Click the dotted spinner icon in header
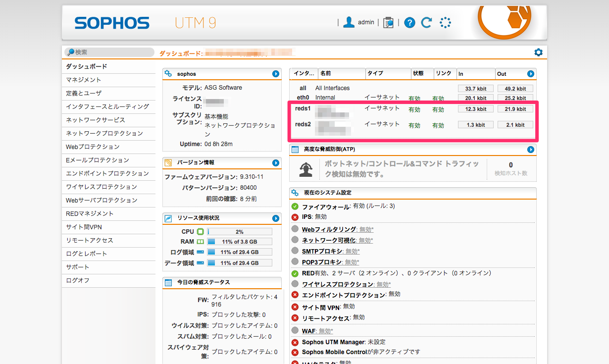The width and height of the screenshot is (609, 364). coord(445,22)
